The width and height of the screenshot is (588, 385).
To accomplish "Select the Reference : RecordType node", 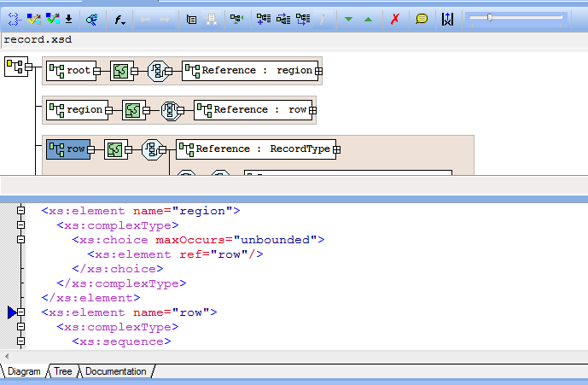I will [256, 149].
